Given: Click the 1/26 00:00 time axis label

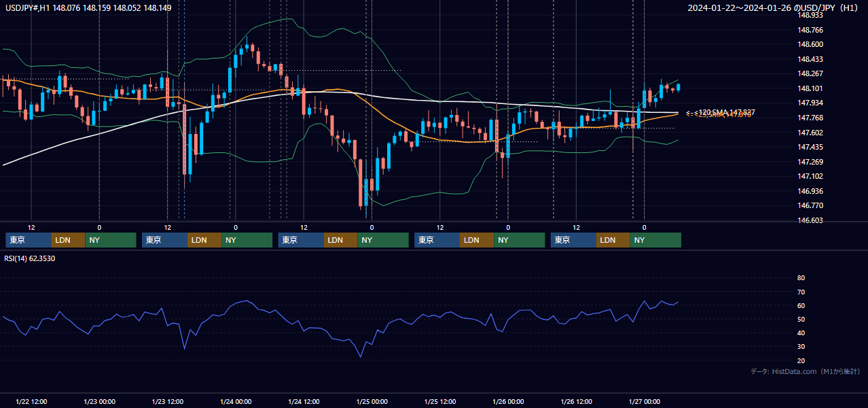Looking at the screenshot, I should click(508, 402).
